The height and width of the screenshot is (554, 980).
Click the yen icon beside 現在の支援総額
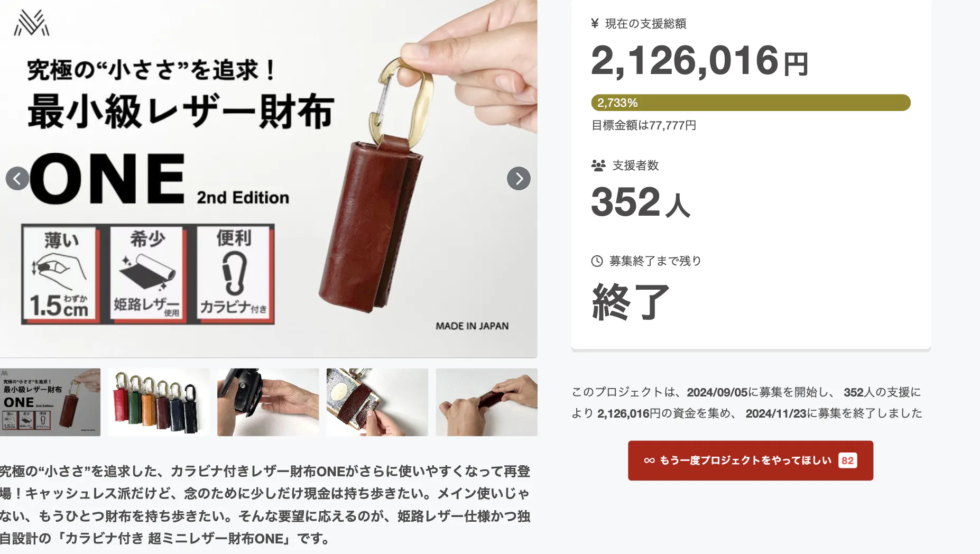coord(595,23)
